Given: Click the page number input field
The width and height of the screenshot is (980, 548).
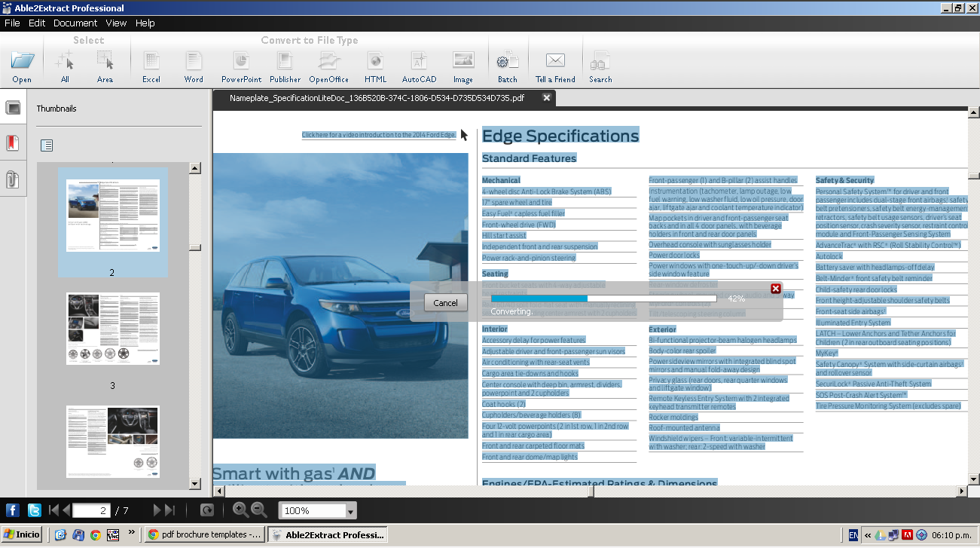Looking at the screenshot, I should click(x=91, y=510).
